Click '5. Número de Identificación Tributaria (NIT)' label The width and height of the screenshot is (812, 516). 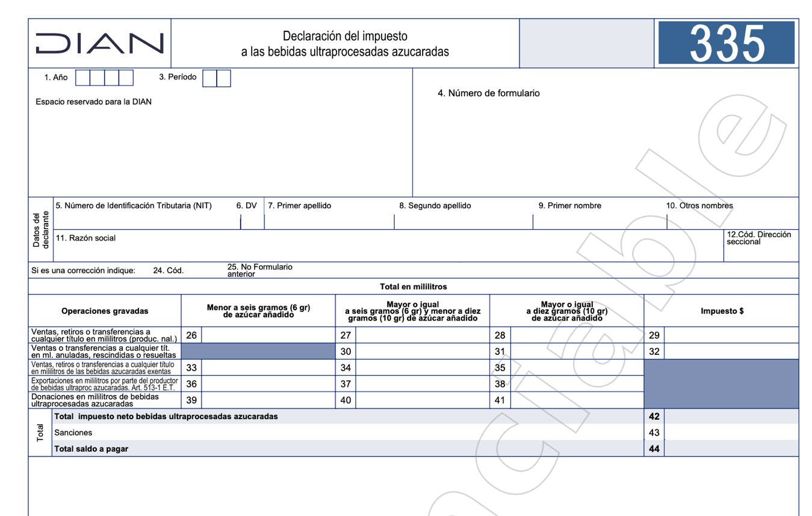134,206
